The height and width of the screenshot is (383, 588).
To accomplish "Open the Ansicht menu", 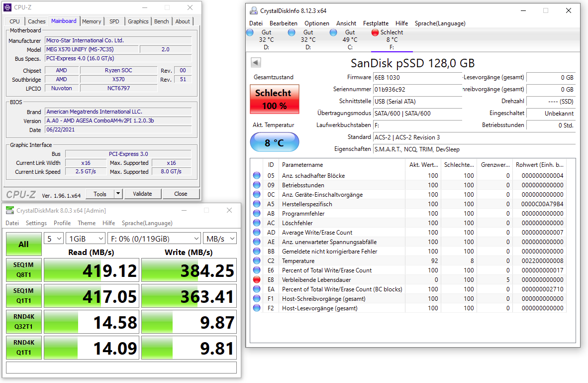I will click(x=346, y=23).
